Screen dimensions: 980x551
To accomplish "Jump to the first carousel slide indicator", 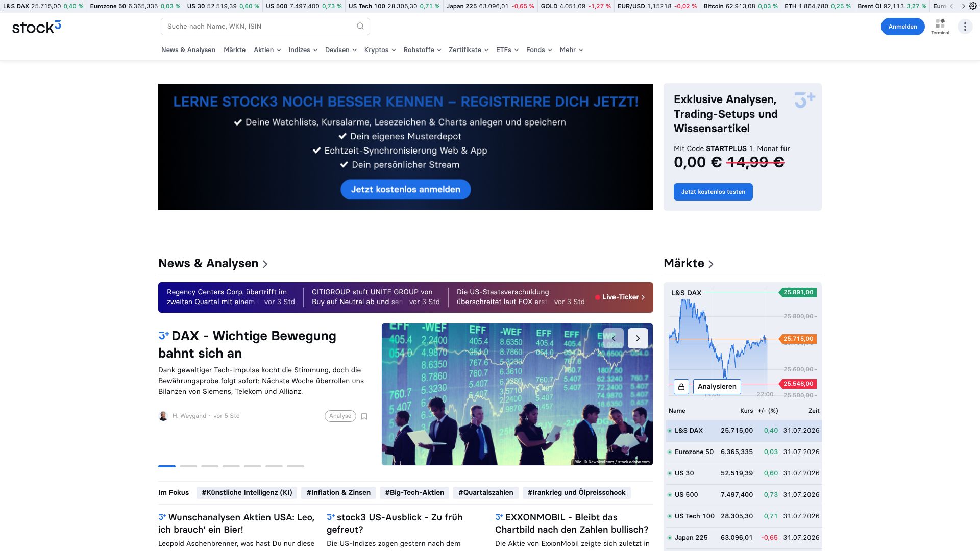I will (x=167, y=466).
